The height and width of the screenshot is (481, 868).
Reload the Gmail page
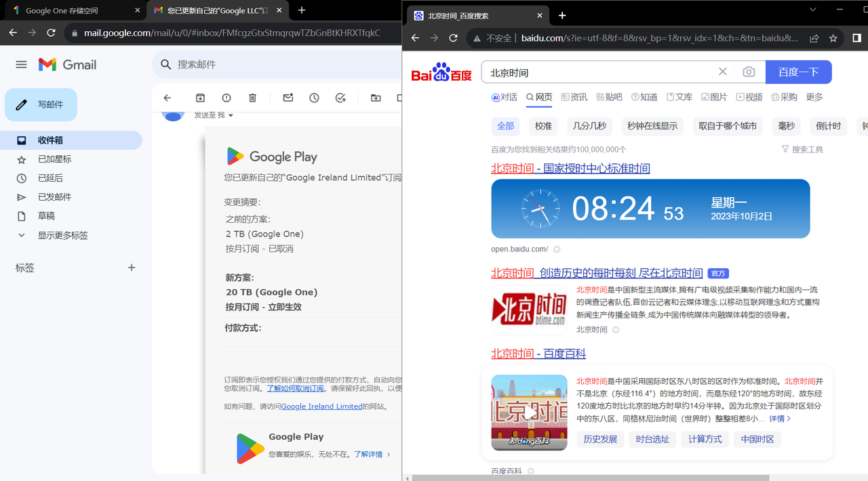51,33
